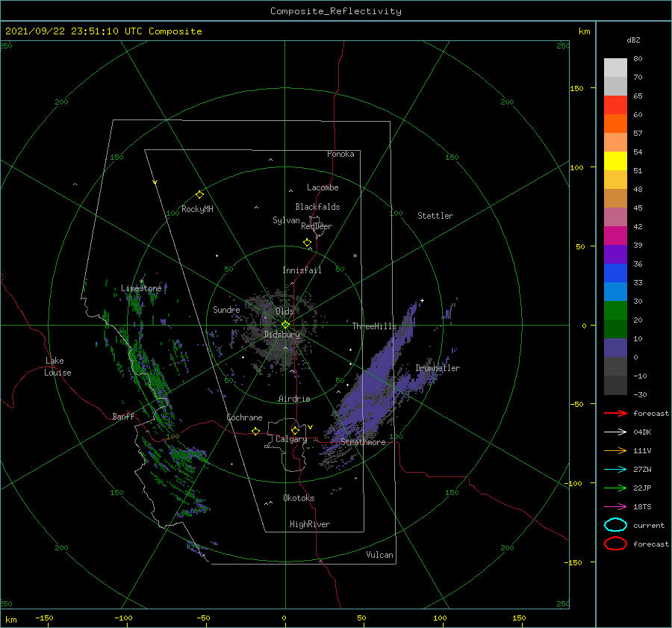Click the red forecast arrow legend icon
Image resolution: width=672 pixels, height=628 pixels.
pyautogui.click(x=615, y=413)
